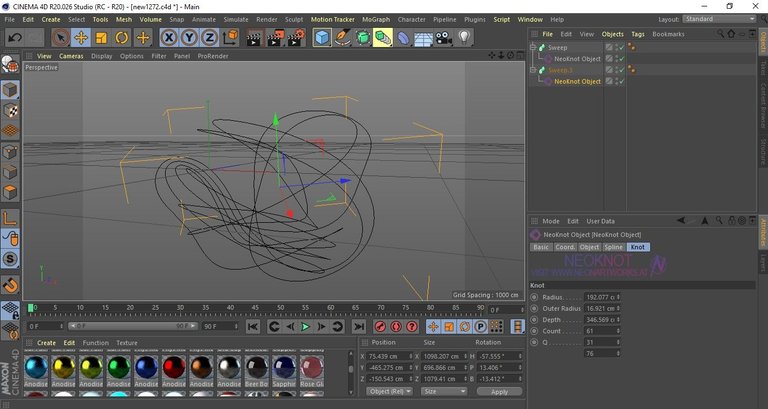Add a Camera object
The width and height of the screenshot is (768, 409).
pyautogui.click(x=444, y=38)
